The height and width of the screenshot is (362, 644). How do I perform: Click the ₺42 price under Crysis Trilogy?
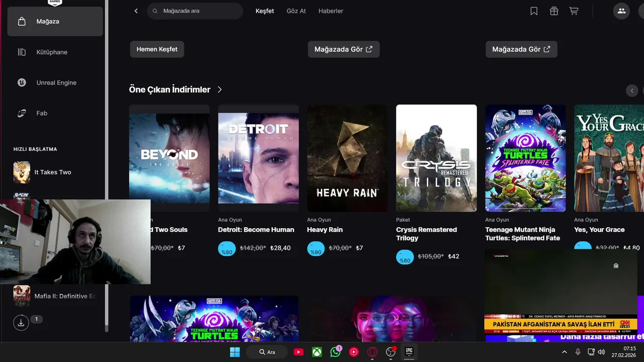tap(454, 256)
